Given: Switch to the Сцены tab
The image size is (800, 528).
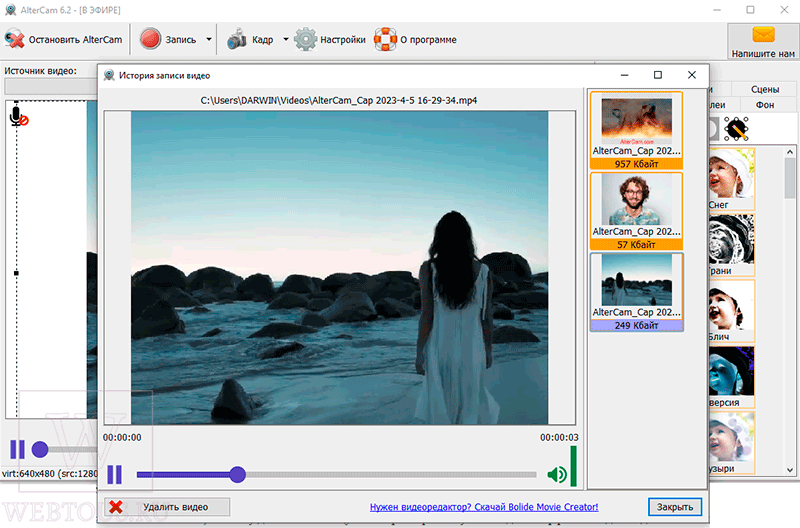Looking at the screenshot, I should point(765,89).
